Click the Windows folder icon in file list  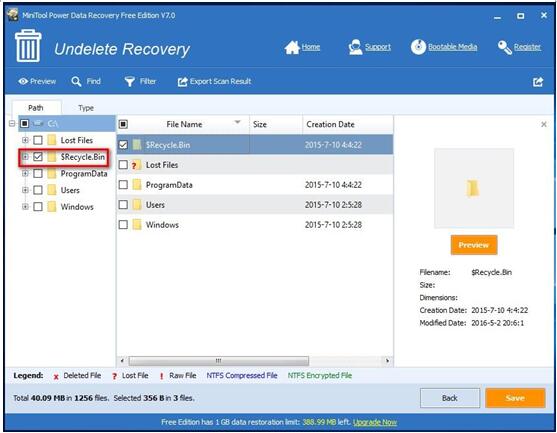click(x=137, y=224)
